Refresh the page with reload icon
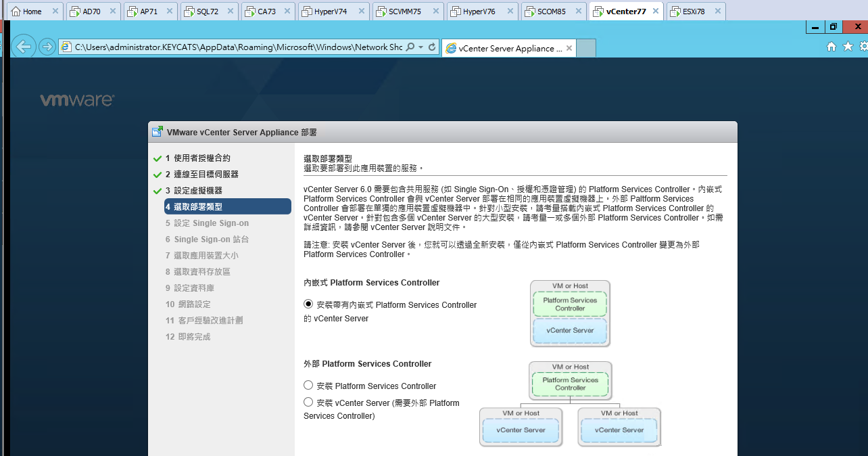Screen dimensions: 868x456 pyautogui.click(x=432, y=47)
